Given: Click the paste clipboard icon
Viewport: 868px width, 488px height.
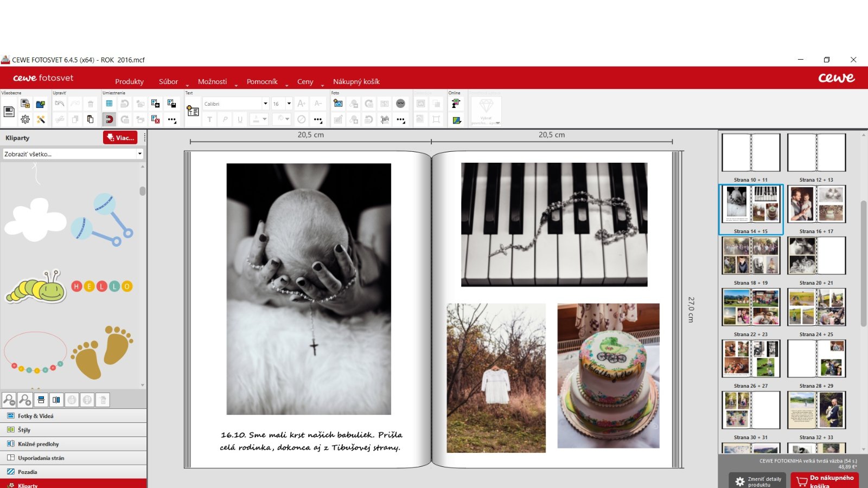Looking at the screenshot, I should pyautogui.click(x=90, y=119).
